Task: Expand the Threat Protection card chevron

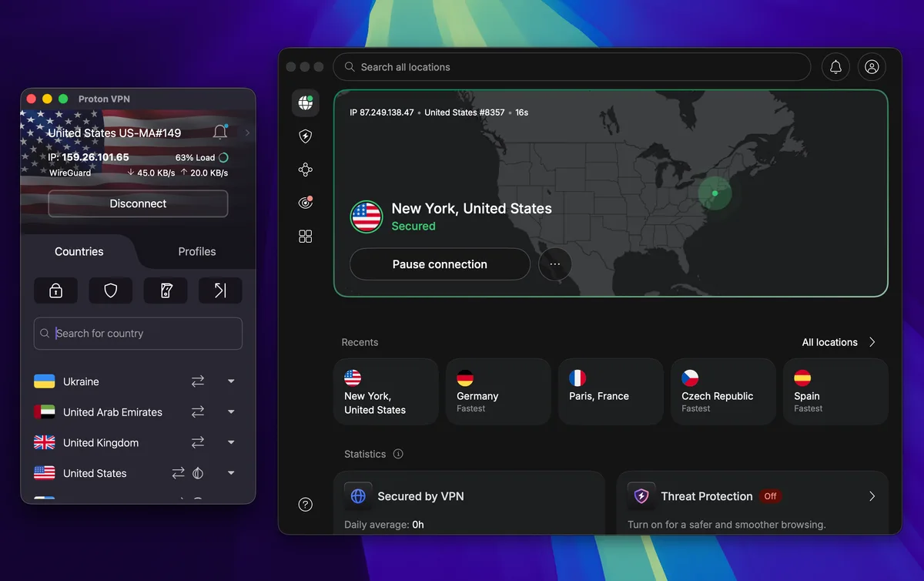Action: (872, 496)
